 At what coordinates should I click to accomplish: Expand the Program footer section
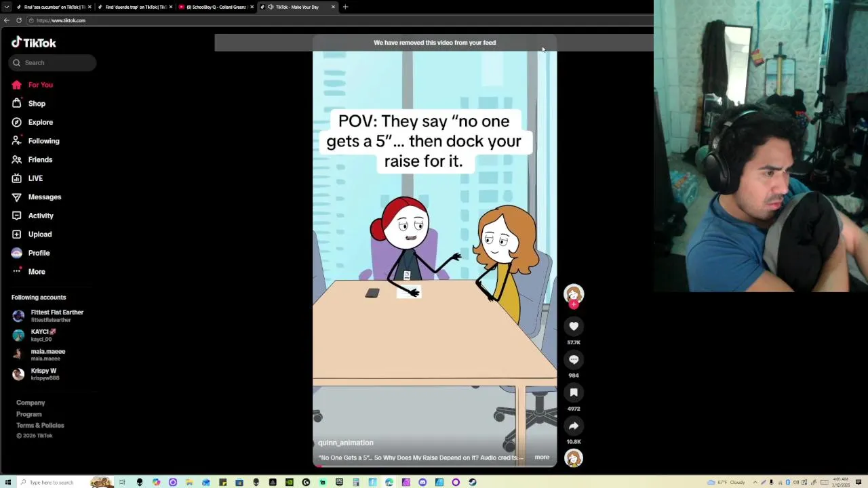(29, 414)
